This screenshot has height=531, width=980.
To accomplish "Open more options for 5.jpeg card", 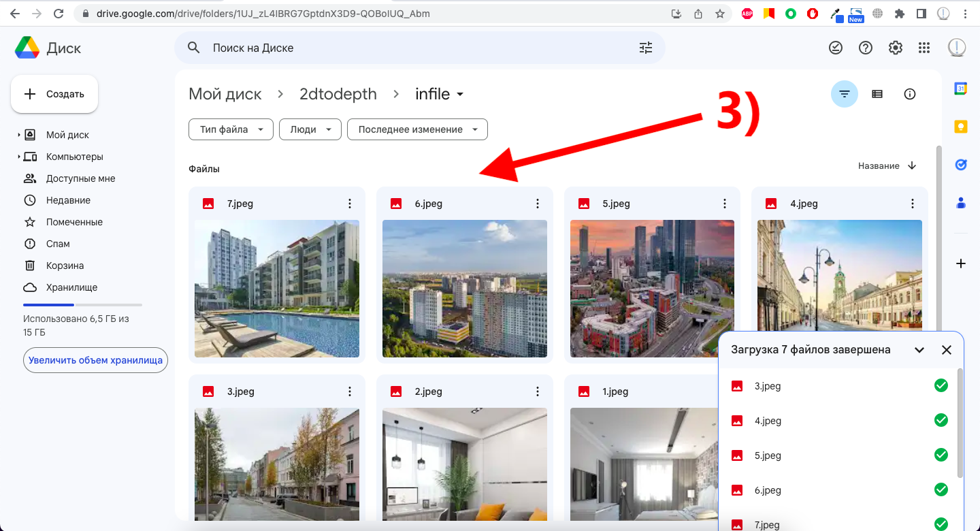I will coord(725,204).
